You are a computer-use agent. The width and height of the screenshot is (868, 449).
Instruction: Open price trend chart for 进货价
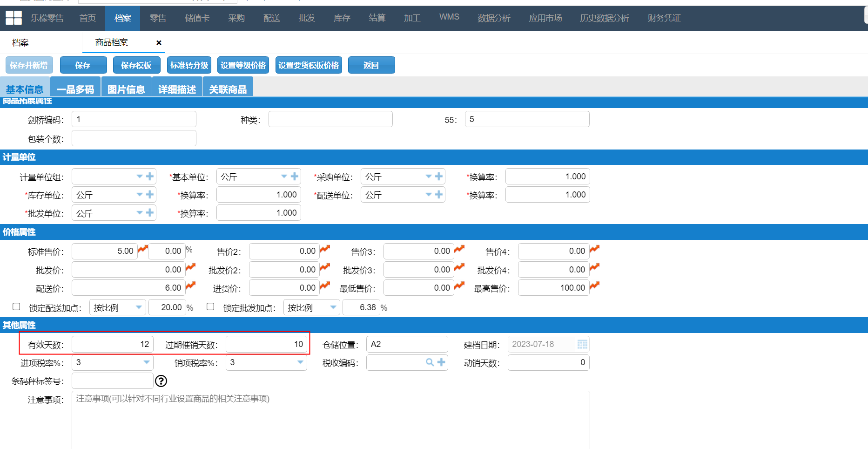click(x=325, y=286)
